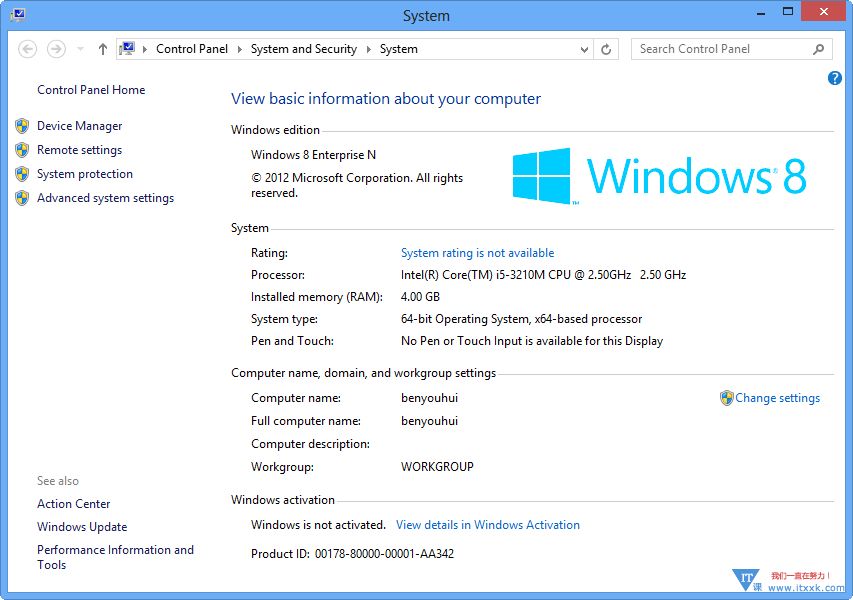Screen dimensions: 853x600
Task: Click the Windows 8 logo
Action: tap(659, 176)
